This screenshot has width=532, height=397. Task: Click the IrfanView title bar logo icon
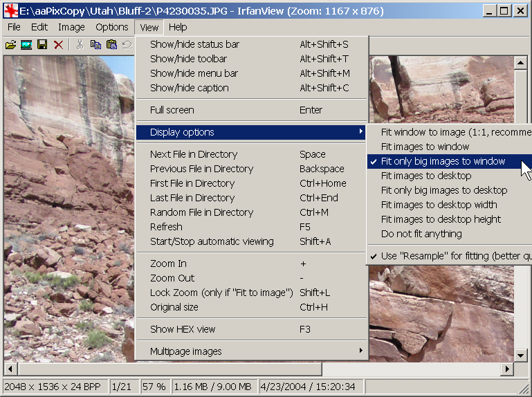point(10,11)
